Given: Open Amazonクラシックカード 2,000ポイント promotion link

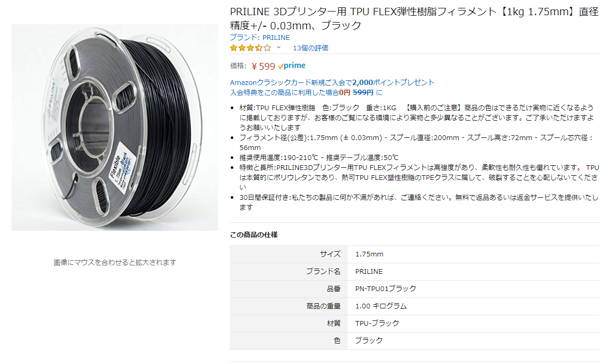Looking at the screenshot, I should point(332,82).
